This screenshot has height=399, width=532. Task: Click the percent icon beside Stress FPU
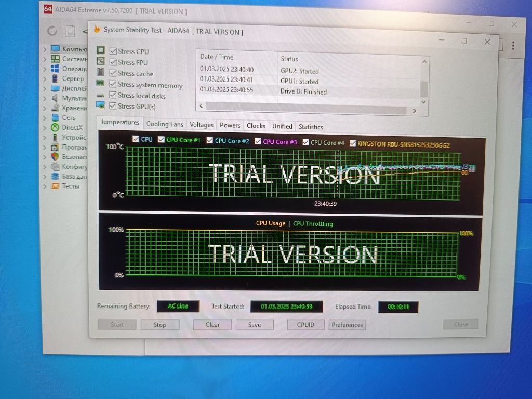click(x=101, y=61)
